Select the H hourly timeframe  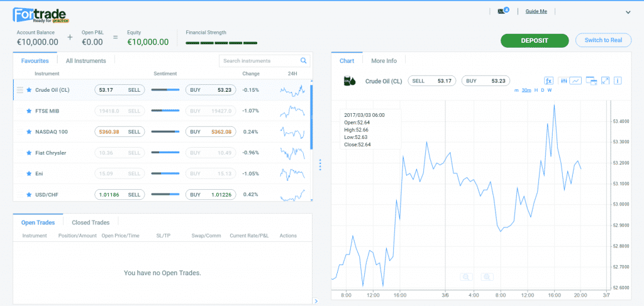coord(536,90)
